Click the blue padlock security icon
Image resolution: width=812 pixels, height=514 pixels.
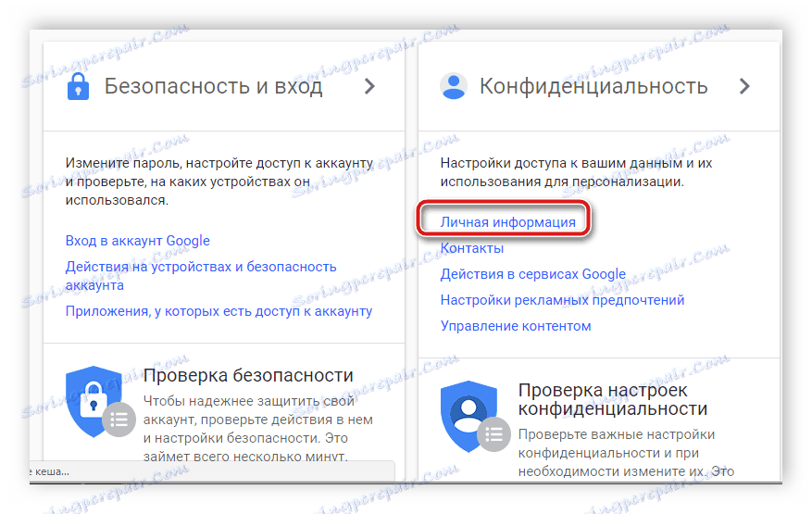78,86
